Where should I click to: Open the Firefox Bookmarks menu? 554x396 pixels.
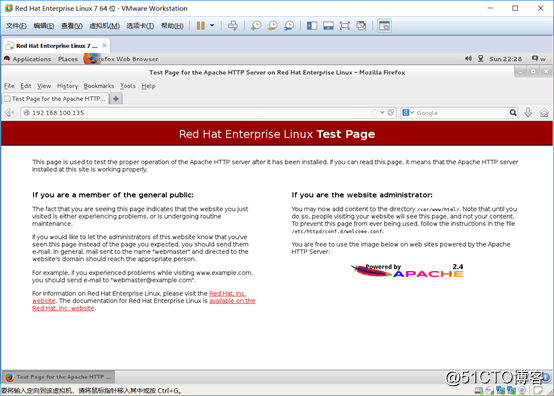coord(99,86)
